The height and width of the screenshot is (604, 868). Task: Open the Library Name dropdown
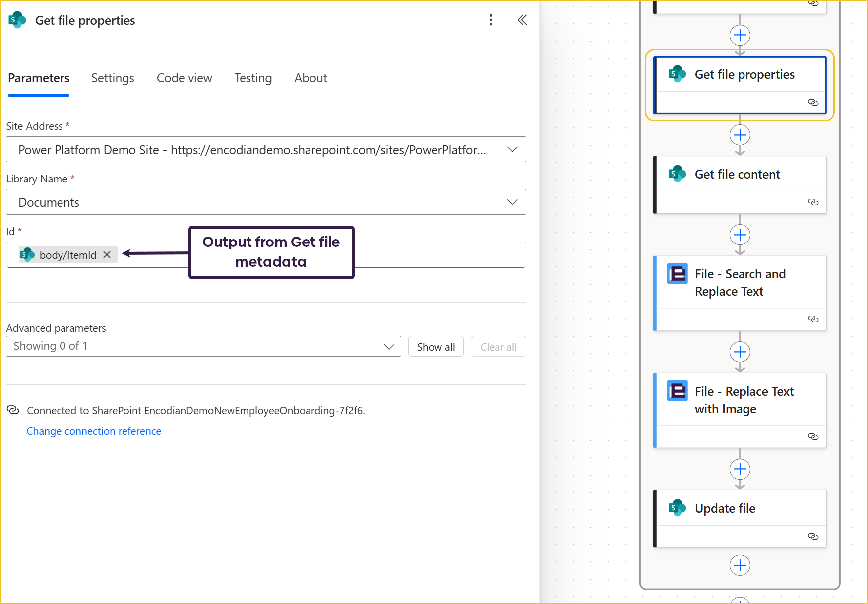pos(512,202)
